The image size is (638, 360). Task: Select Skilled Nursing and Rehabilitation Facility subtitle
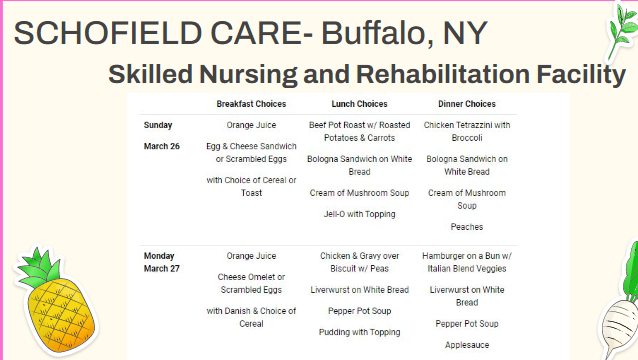tap(367, 74)
